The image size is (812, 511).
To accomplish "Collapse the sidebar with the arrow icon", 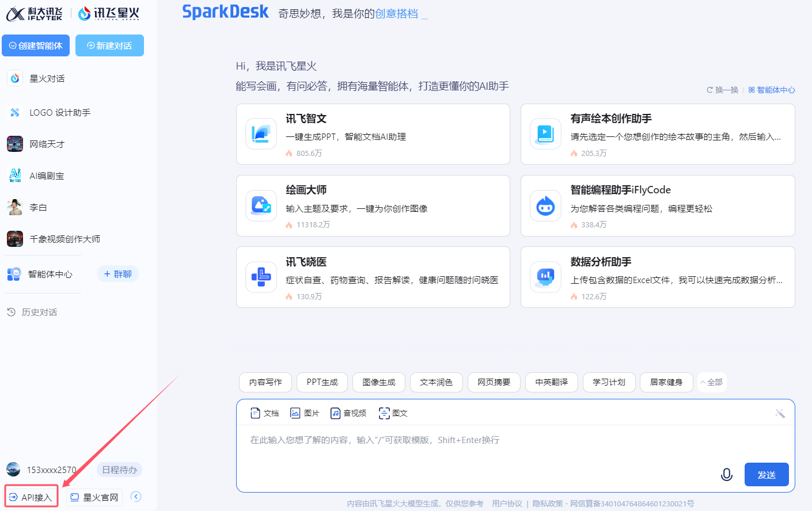I will click(x=136, y=497).
